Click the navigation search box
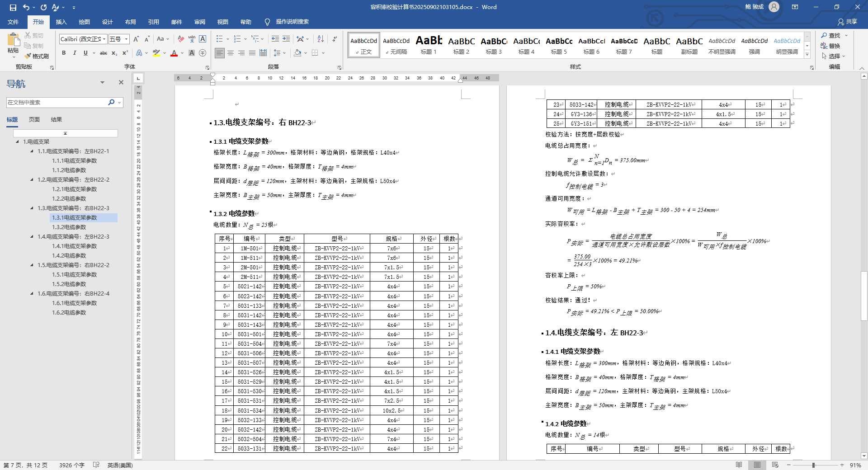Viewport: 868px width, 470px height. click(57, 103)
